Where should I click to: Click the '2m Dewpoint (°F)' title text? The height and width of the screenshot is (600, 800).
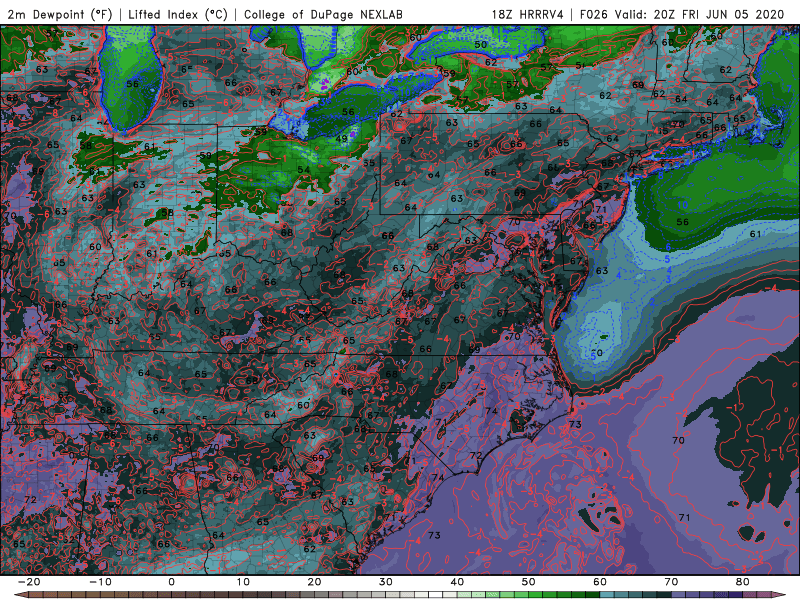(x=59, y=14)
